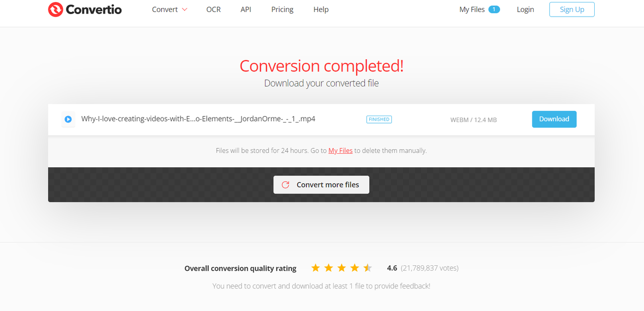Click the WEBM / 12.4 MB label

click(x=473, y=120)
